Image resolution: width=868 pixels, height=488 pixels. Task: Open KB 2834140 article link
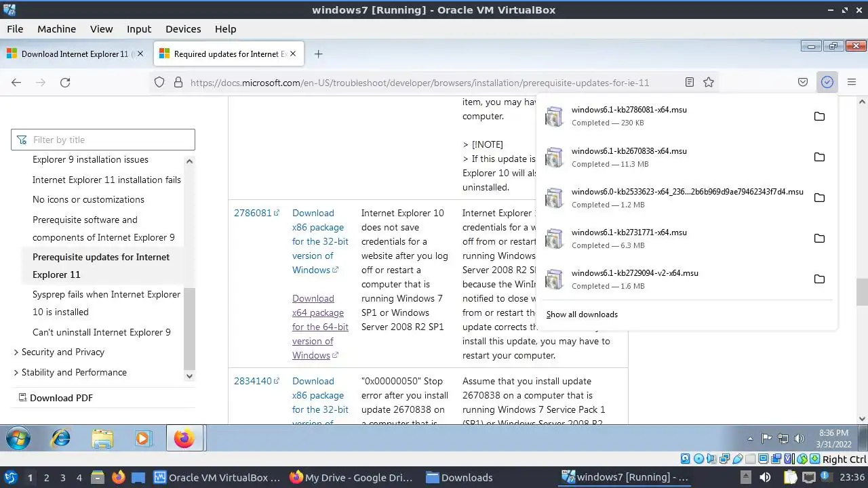tap(256, 381)
